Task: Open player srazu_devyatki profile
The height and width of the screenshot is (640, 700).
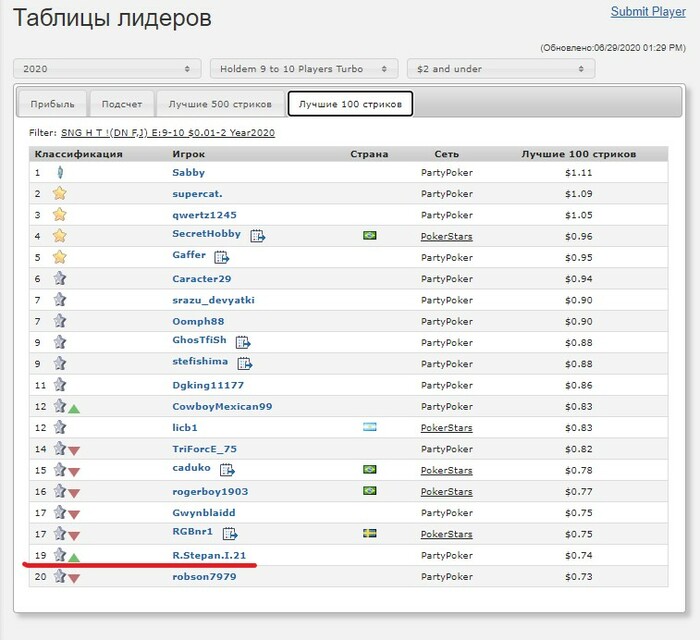Action: (213, 300)
